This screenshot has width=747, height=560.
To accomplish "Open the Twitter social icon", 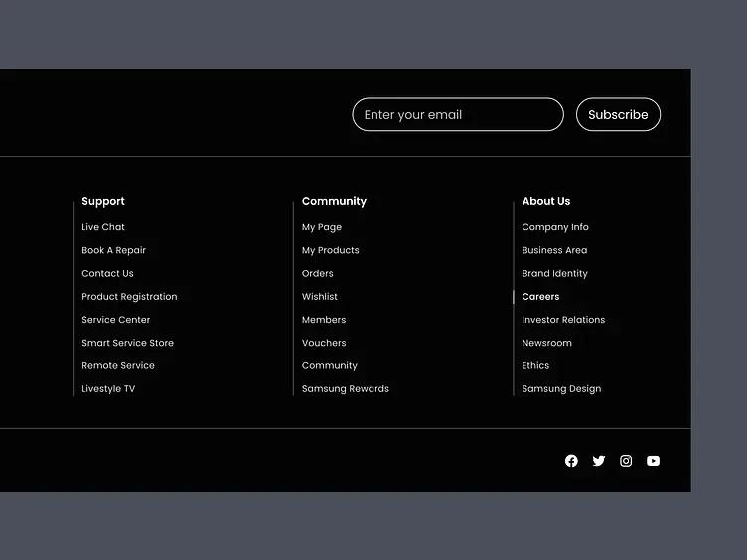I will pos(598,461).
